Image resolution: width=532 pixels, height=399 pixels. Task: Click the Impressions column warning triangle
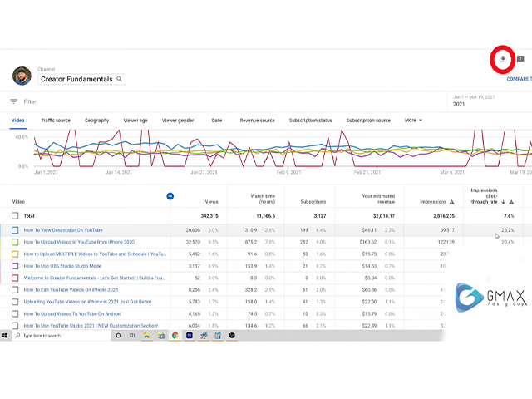(x=451, y=202)
